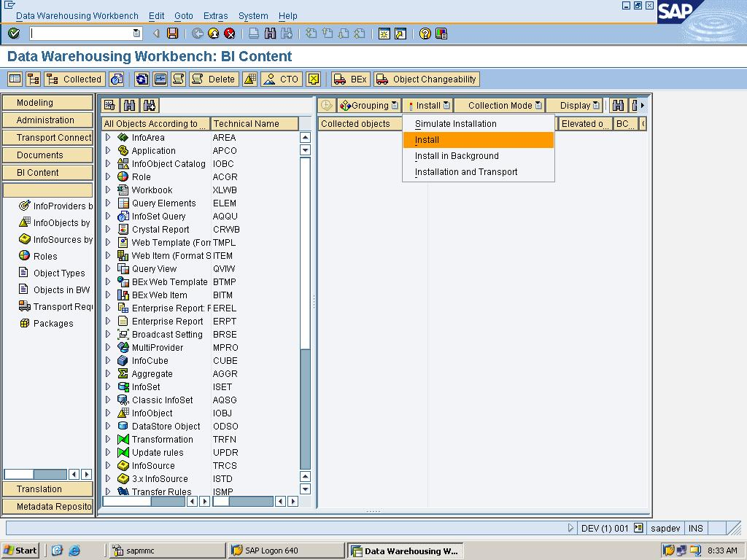Open the Display dropdown
The image size is (747, 560).
point(574,105)
